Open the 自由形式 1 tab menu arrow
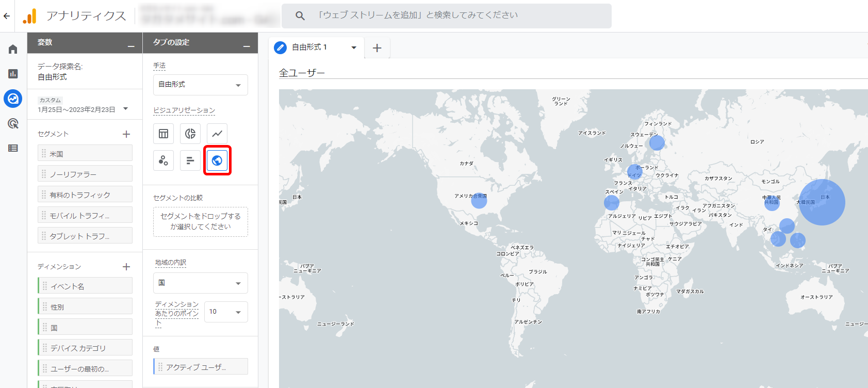Image resolution: width=868 pixels, height=388 pixels. point(354,47)
